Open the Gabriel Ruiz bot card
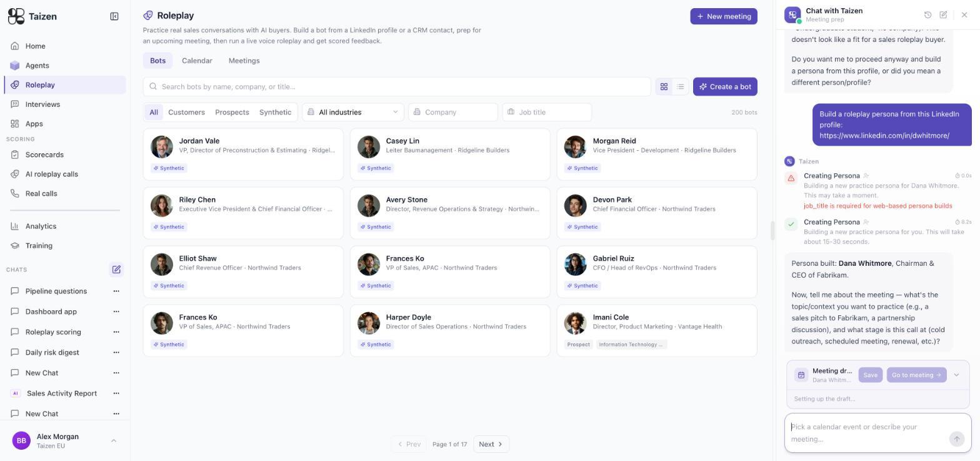 (657, 272)
